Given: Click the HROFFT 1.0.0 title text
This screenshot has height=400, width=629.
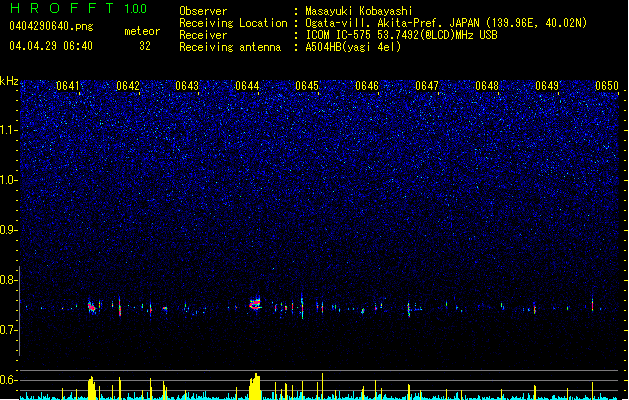Looking at the screenshot, I should point(78,8).
